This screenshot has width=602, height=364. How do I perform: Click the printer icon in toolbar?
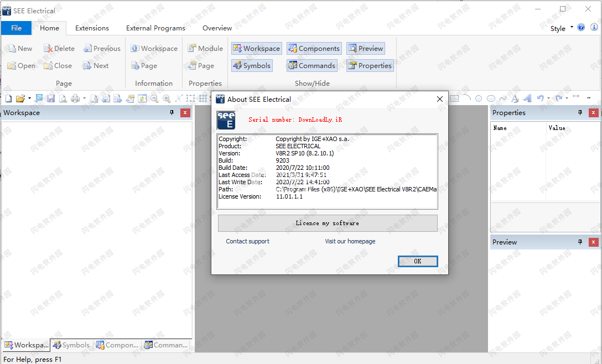[75, 98]
